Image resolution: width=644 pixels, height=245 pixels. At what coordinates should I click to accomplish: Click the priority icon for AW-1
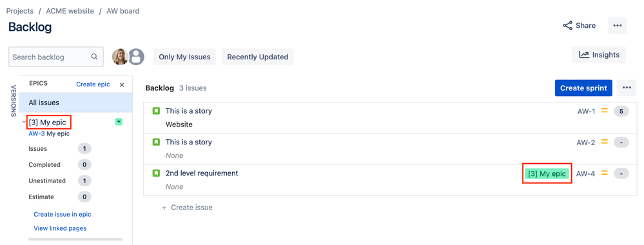(604, 111)
